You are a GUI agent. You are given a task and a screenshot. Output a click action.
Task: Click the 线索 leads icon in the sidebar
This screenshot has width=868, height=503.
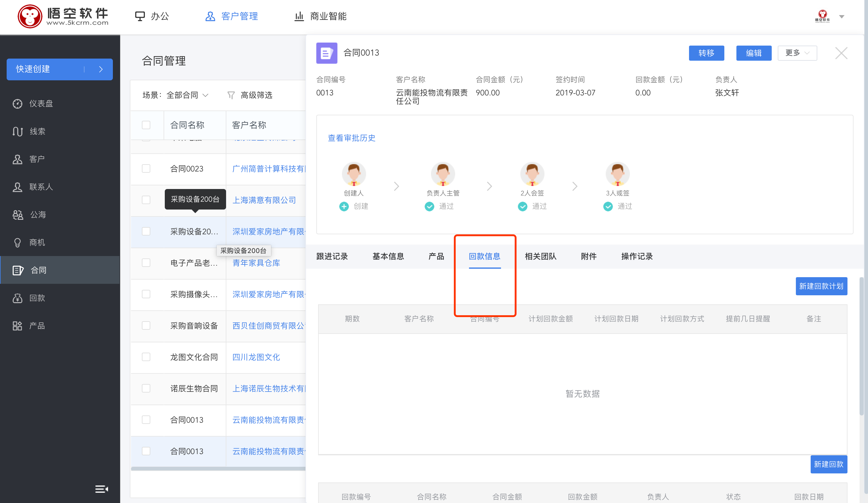tap(18, 131)
